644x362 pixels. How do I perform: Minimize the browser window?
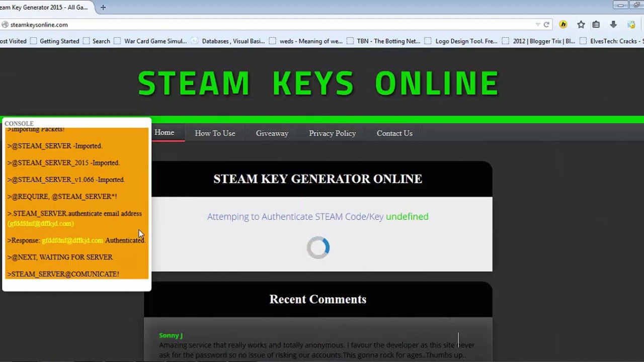point(620,5)
